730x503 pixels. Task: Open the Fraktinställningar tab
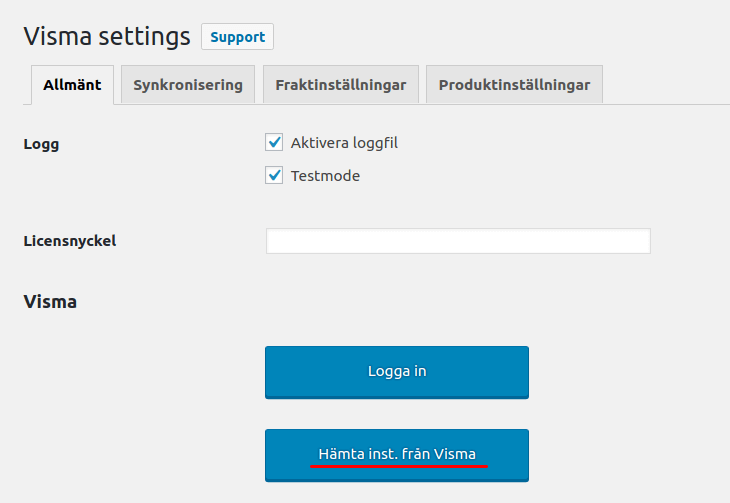click(341, 85)
